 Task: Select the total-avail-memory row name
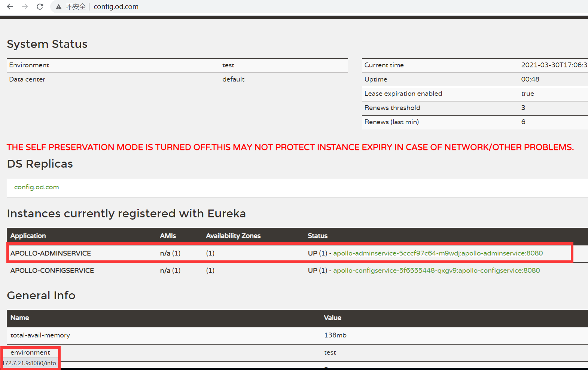tap(40, 335)
